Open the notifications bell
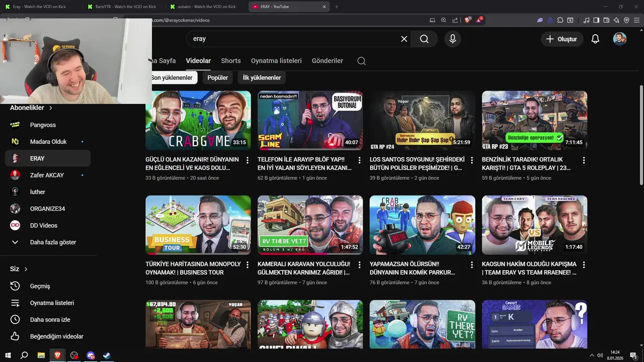Image resolution: width=644 pixels, height=362 pixels. coord(595,39)
